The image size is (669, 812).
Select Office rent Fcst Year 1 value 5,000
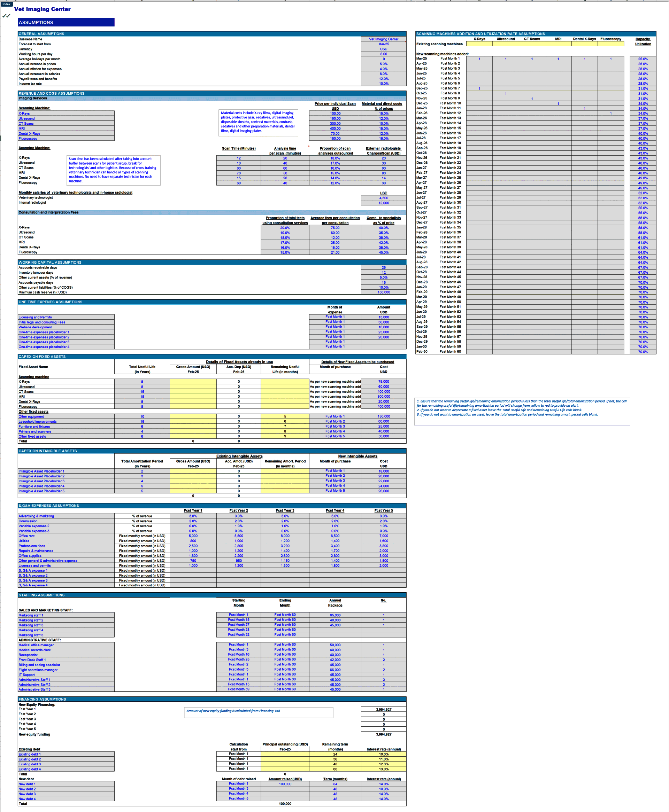(193, 536)
